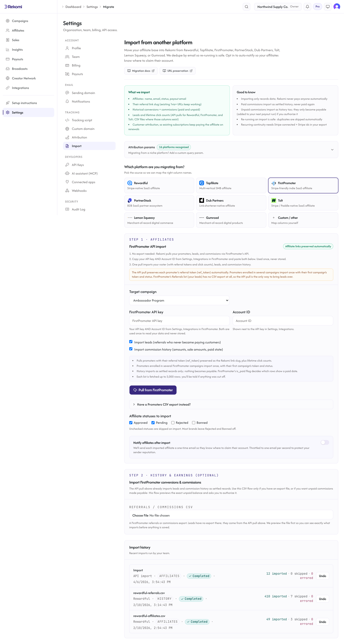Check the Rejected status checkbox

coord(173,423)
